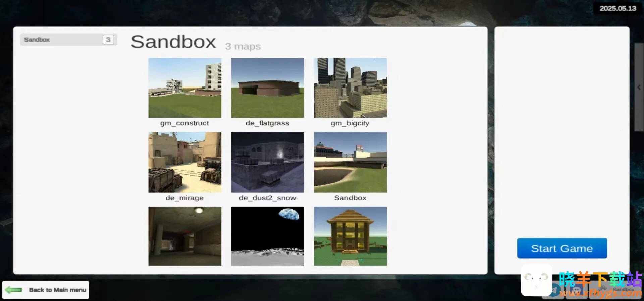Go back to Main menu
Viewport: 644px width, 301px height.
(57, 290)
